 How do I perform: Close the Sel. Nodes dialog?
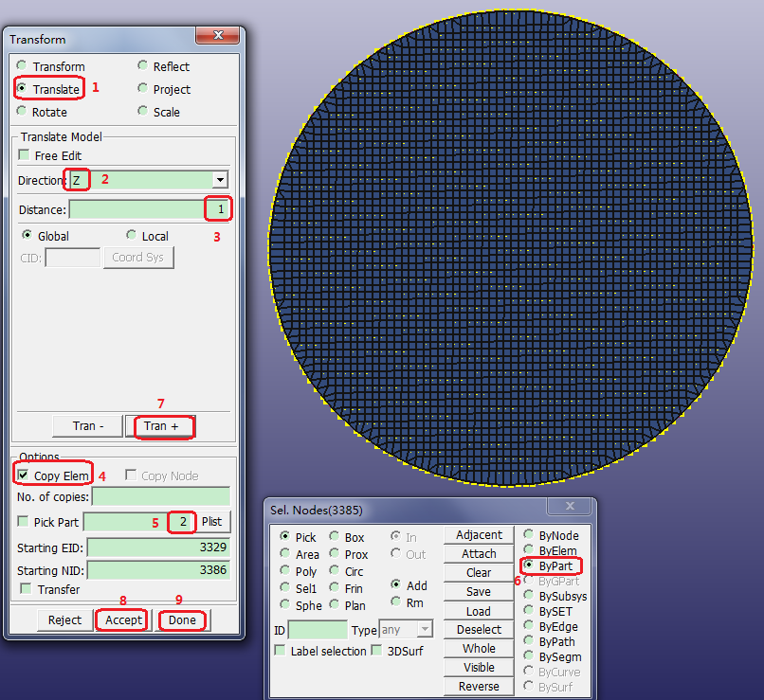[x=570, y=508]
